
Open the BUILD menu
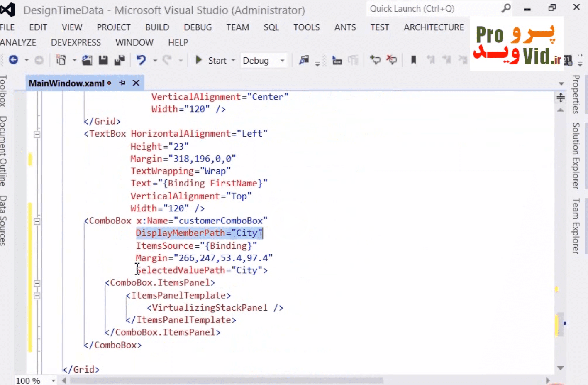(157, 27)
